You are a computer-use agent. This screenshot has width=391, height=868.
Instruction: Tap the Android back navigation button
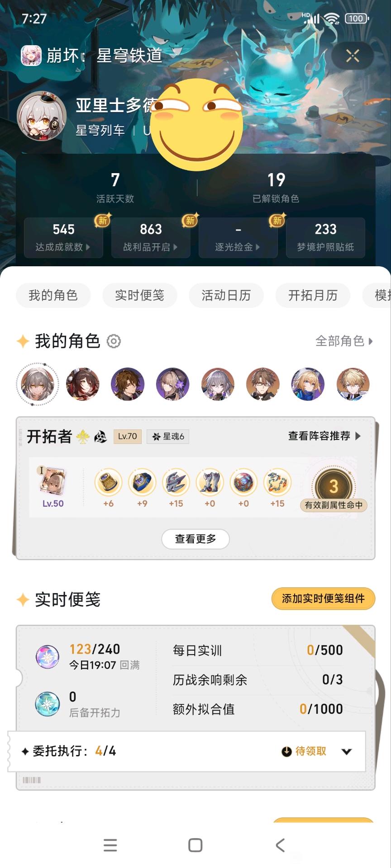(x=280, y=845)
